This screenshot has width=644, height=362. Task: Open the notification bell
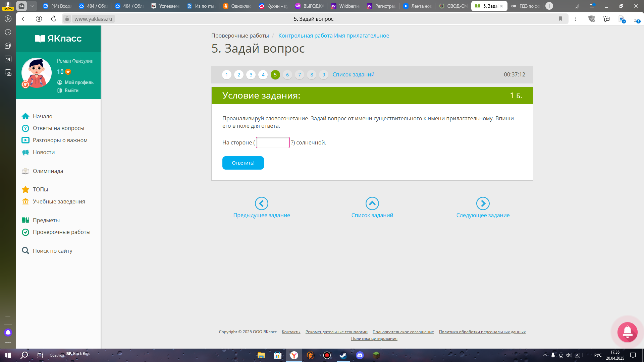(627, 332)
